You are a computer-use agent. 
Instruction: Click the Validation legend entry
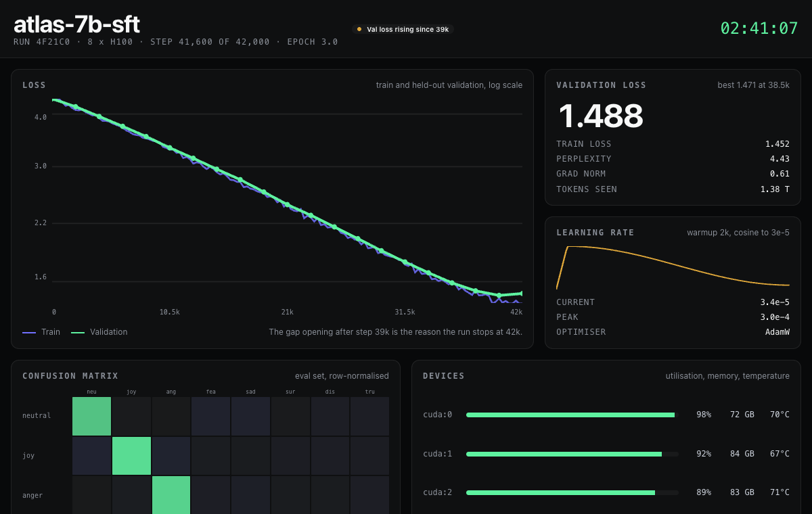pyautogui.click(x=99, y=332)
